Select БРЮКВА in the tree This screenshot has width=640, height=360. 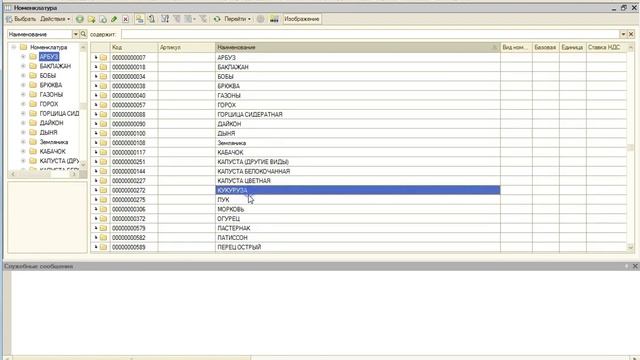51,85
